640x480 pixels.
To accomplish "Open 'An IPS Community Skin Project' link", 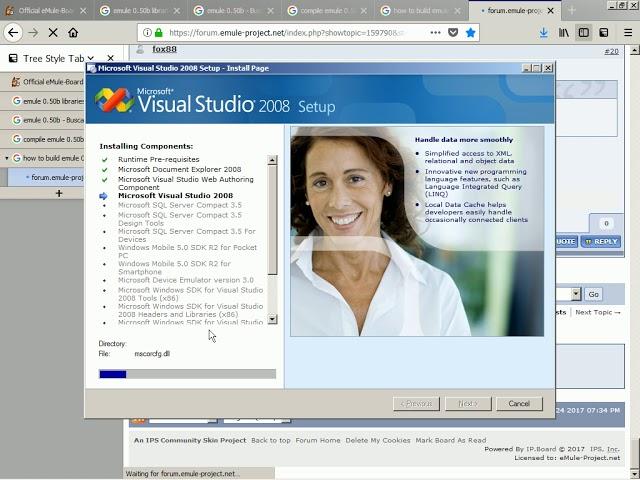I will coord(190,440).
